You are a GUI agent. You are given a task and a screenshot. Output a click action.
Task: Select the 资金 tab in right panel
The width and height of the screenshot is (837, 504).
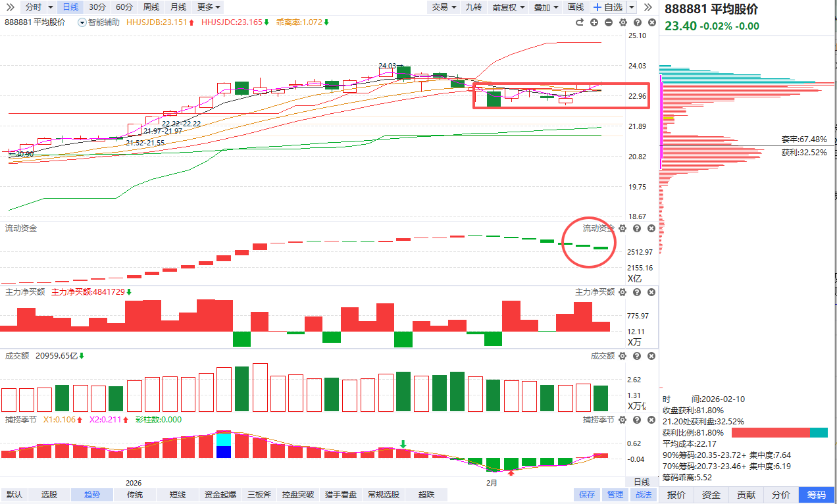(x=711, y=495)
